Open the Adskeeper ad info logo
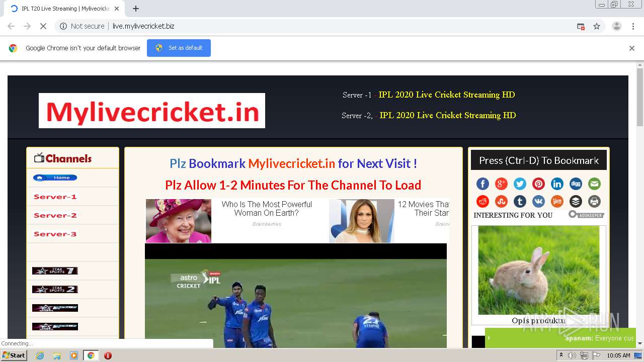 [586, 215]
